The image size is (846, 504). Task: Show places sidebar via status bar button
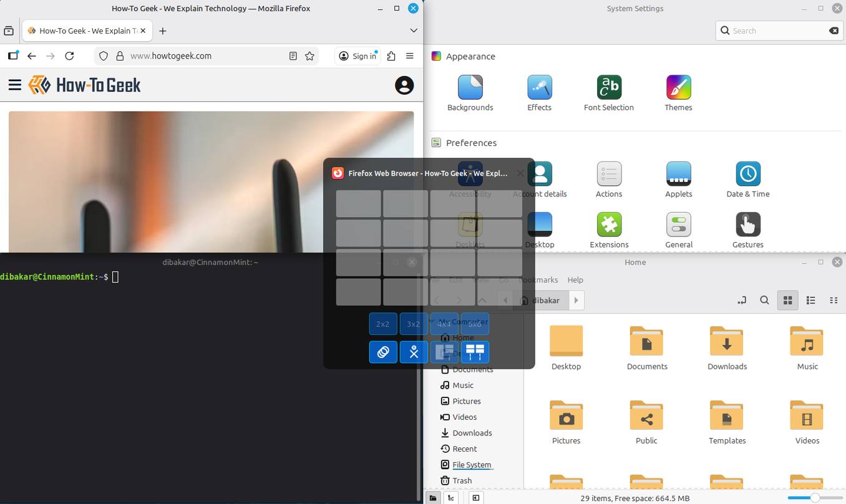coord(433,498)
